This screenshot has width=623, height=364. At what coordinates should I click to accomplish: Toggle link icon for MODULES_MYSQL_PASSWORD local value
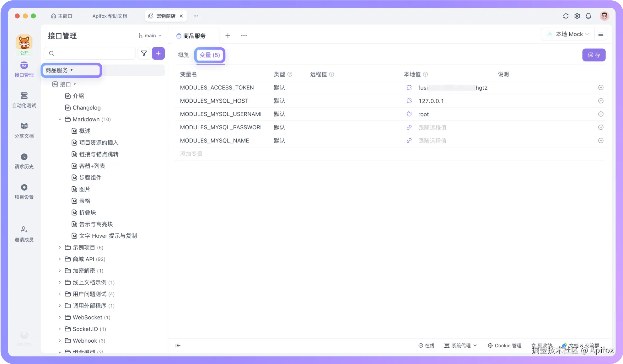[409, 127]
